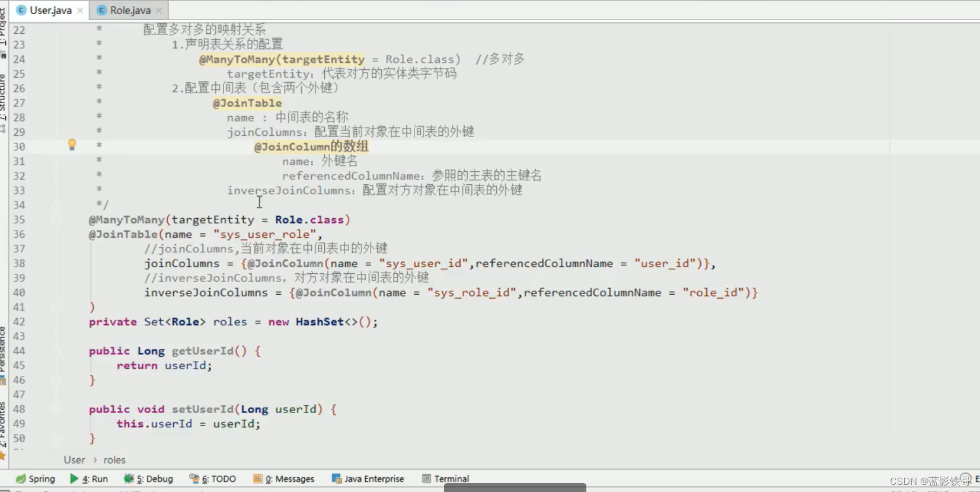
Task: Click the "sys_user_role" string literal
Action: 265,235
